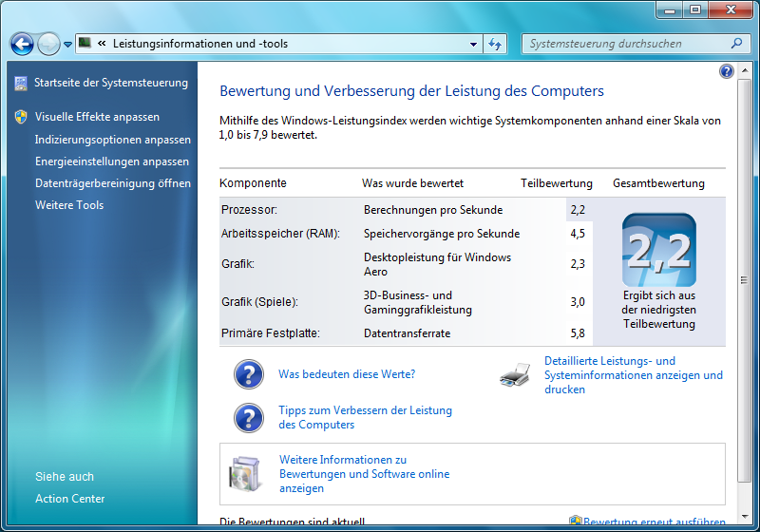Click the Startseite der Systemsteuerung icon
The height and width of the screenshot is (532, 760).
point(21,84)
